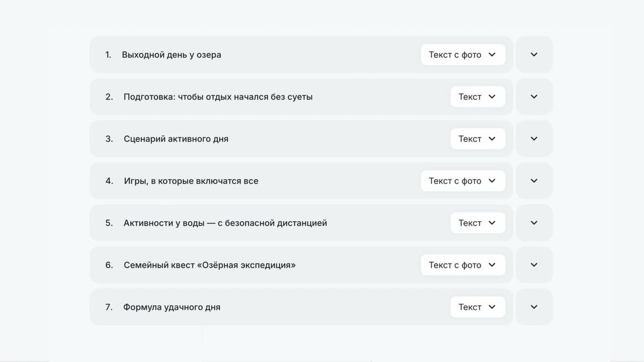Viewport: 644px width, 362px height.
Task: Expand row 3 'Сценарий активного дня' side chevron
Action: tap(534, 139)
